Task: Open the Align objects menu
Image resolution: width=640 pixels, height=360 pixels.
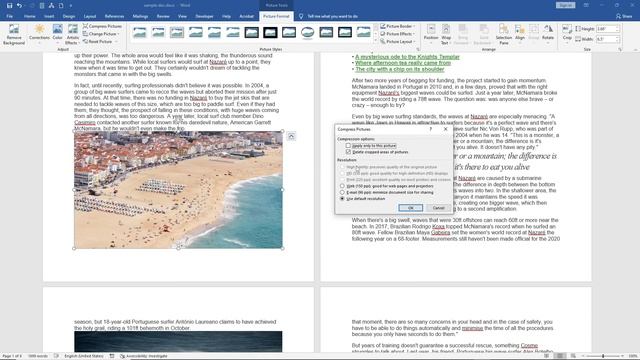Action: (x=520, y=34)
